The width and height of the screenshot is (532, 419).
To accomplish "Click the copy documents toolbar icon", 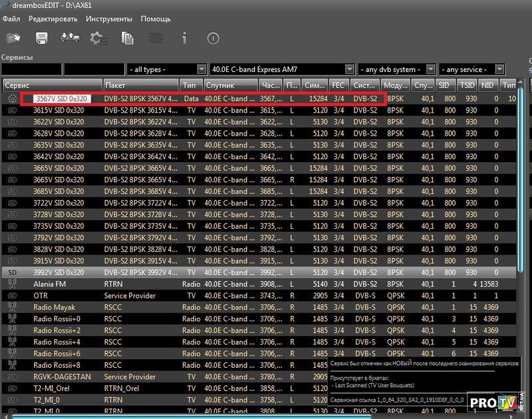I will pyautogui.click(x=128, y=39).
